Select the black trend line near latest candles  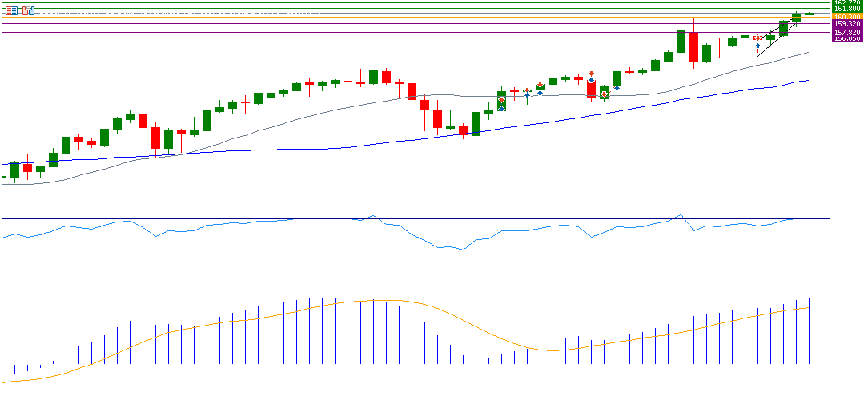click(x=777, y=40)
